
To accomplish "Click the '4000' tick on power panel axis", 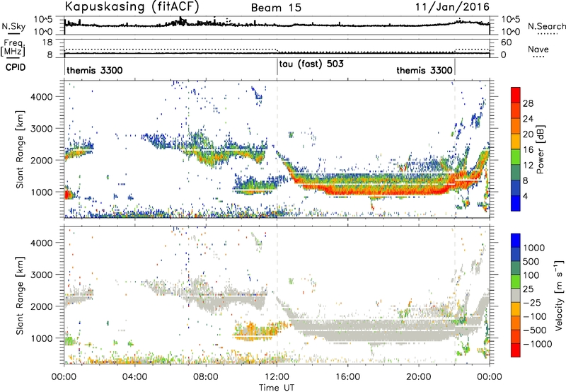I will click(x=42, y=97).
